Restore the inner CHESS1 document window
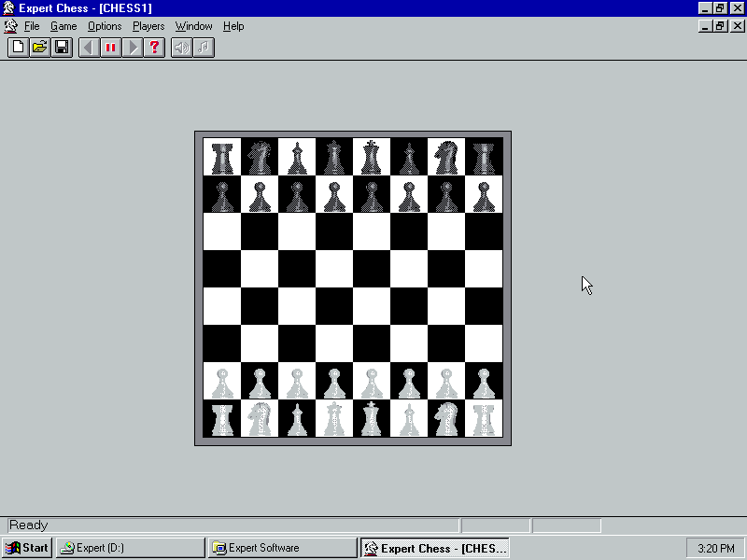This screenshot has width=747, height=560. pyautogui.click(x=720, y=26)
